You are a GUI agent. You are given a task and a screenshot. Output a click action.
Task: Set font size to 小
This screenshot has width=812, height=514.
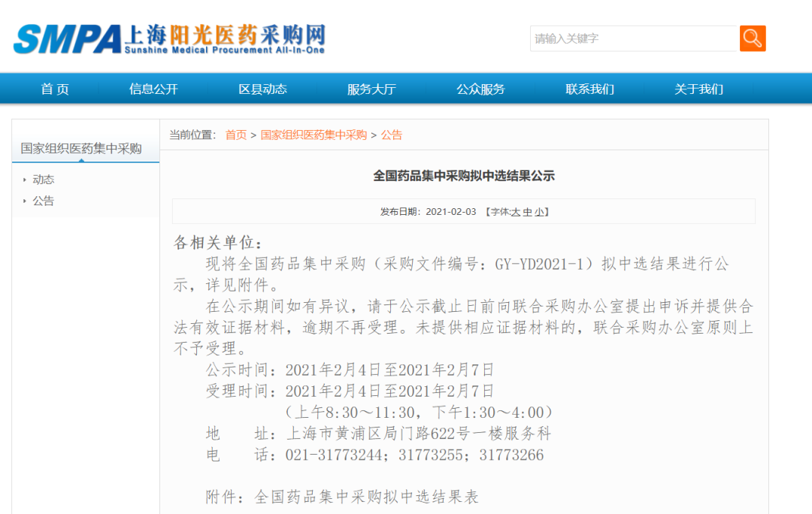point(539,213)
